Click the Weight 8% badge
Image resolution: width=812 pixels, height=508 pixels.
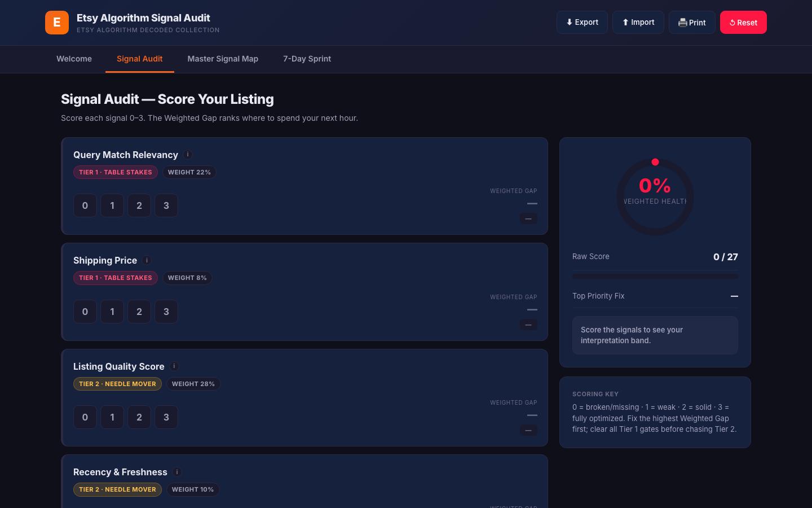click(x=187, y=278)
